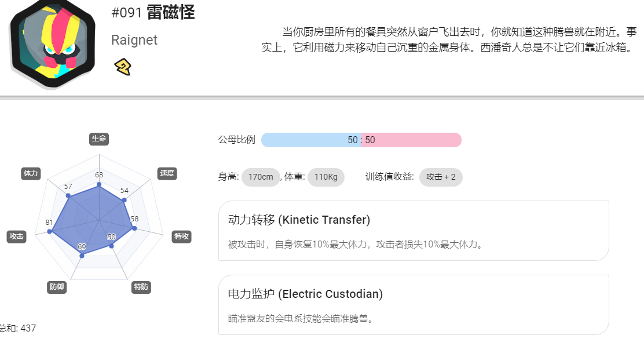Select the 速度 radar chart label
The width and height of the screenshot is (644, 346).
[x=167, y=173]
